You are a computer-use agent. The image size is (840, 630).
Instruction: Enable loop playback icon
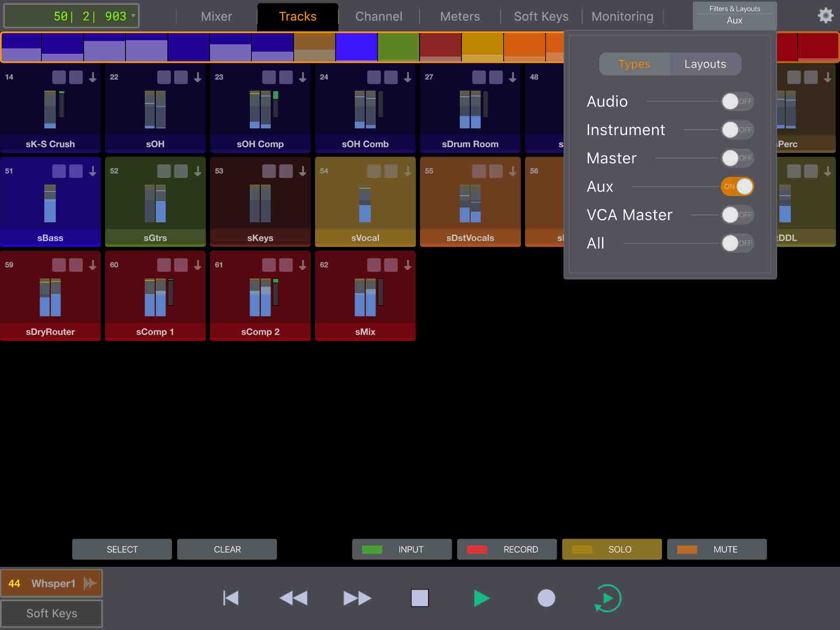[x=608, y=598]
